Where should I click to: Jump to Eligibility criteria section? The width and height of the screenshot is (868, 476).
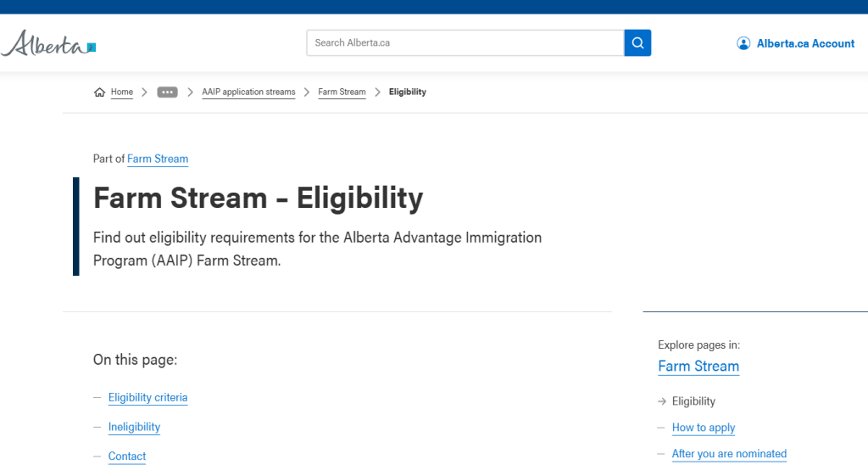coord(147,398)
